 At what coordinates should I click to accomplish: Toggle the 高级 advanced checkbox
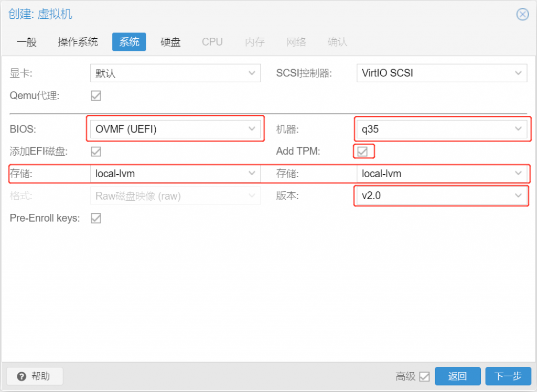click(425, 376)
